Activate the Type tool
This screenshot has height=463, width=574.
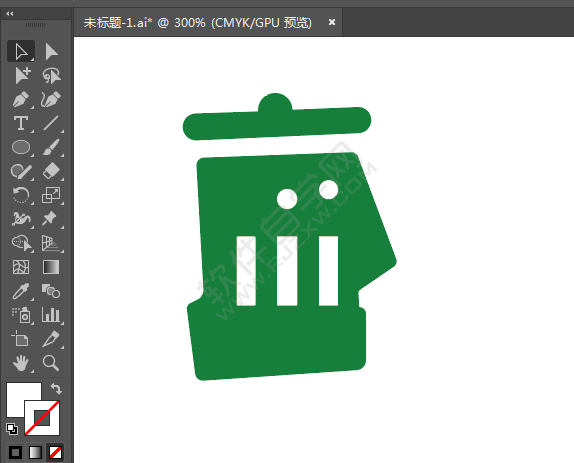[21, 123]
